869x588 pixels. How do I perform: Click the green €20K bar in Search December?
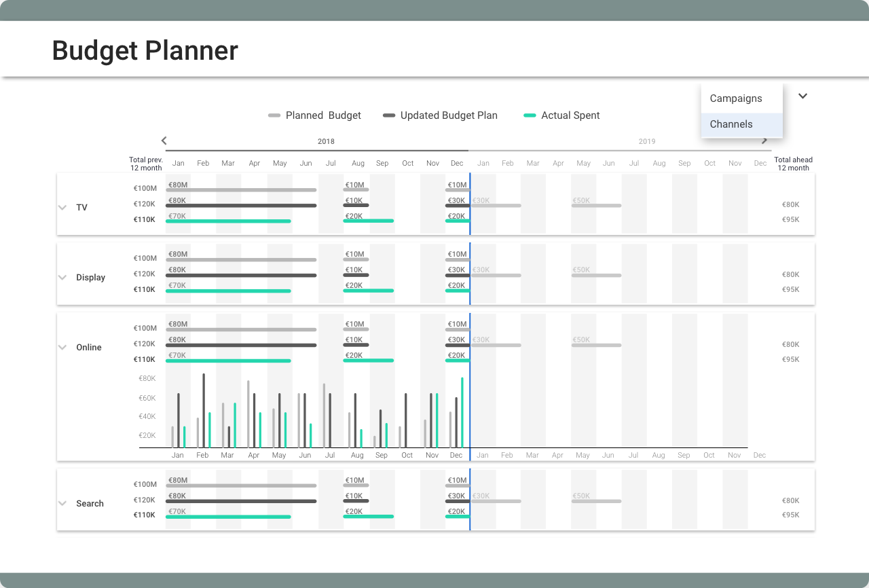pos(456,516)
